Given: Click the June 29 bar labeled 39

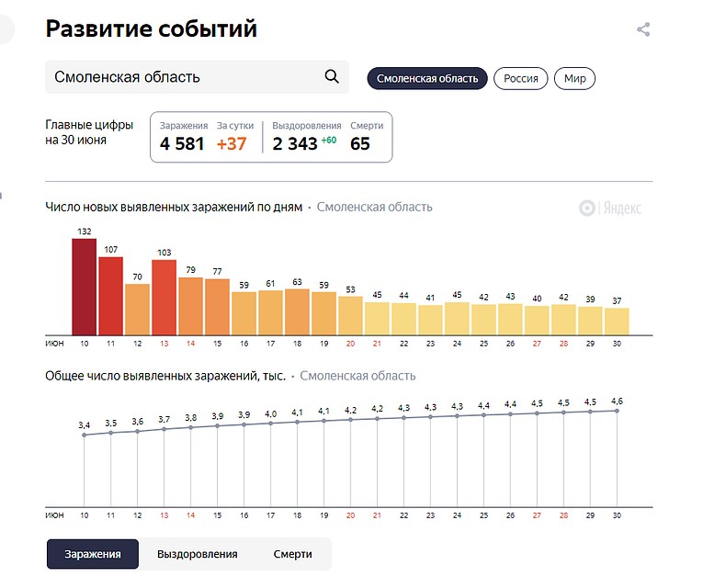Looking at the screenshot, I should [590, 321].
